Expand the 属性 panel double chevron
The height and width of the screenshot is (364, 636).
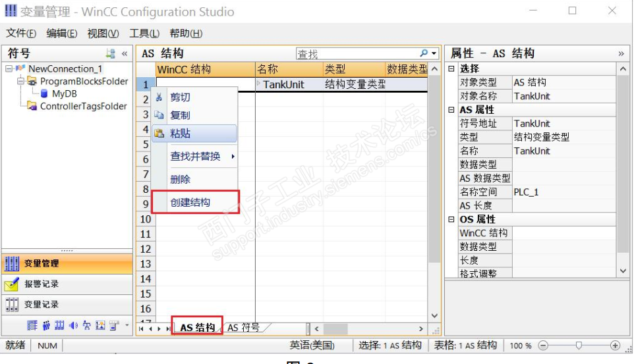pyautogui.click(x=621, y=53)
